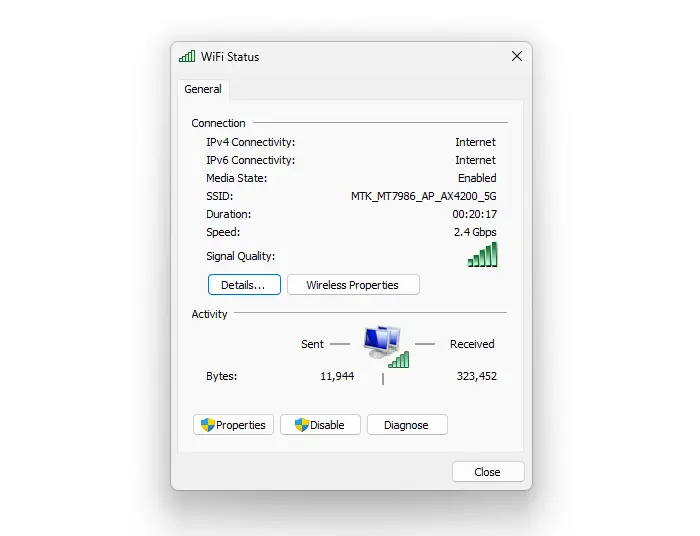Run Diagnose on the connection

click(x=407, y=425)
